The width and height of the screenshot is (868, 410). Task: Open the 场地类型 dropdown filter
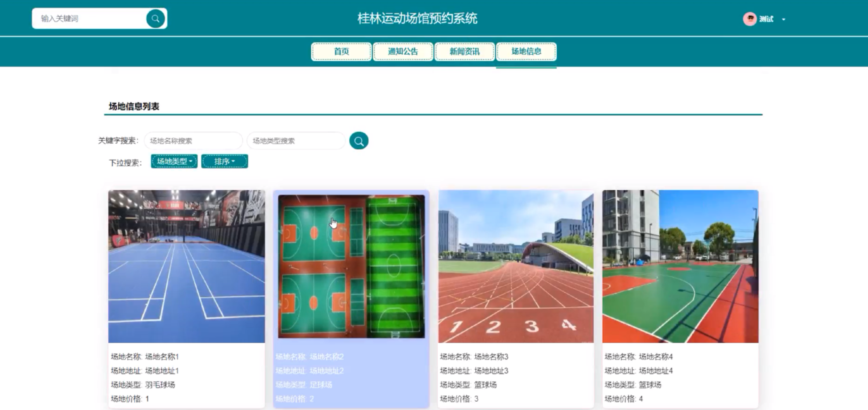(174, 161)
